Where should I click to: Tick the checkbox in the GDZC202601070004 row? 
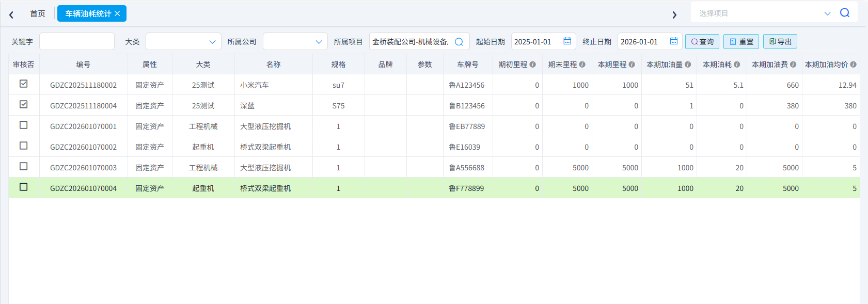[24, 187]
